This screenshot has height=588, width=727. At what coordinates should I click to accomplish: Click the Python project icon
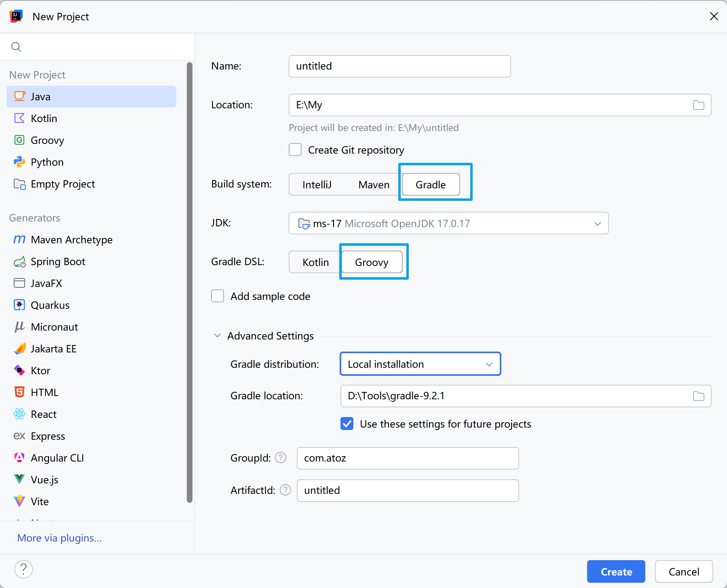pos(19,162)
